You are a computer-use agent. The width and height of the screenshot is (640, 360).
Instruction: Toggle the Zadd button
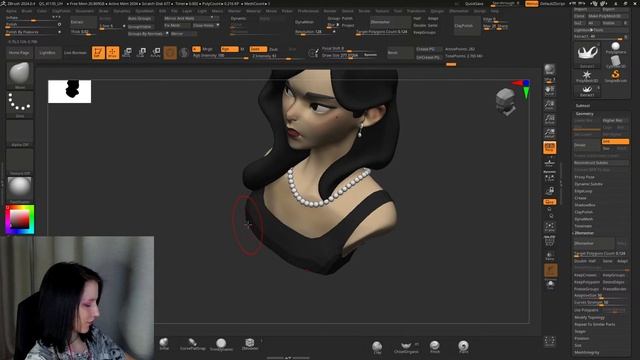tap(258, 49)
